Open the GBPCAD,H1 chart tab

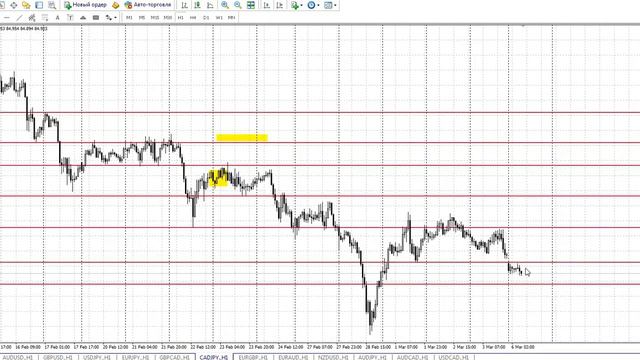pos(174,357)
